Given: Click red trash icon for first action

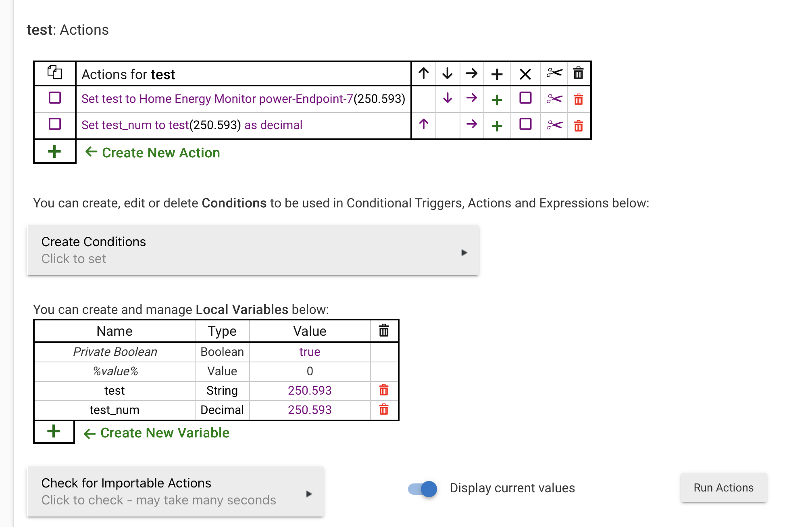Looking at the screenshot, I should pyautogui.click(x=578, y=99).
